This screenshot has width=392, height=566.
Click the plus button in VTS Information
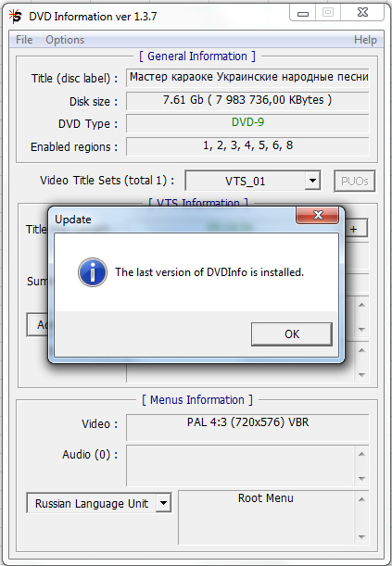pos(354,229)
